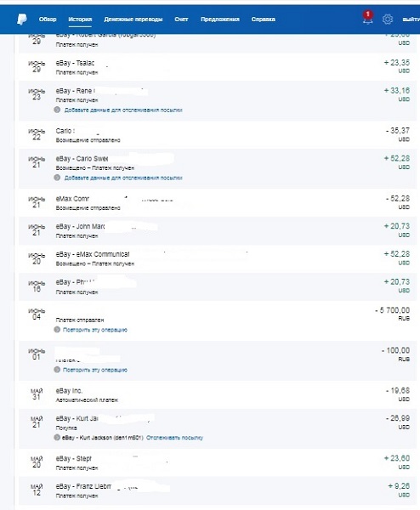Add tracking data for the Rene payment

coord(123,110)
